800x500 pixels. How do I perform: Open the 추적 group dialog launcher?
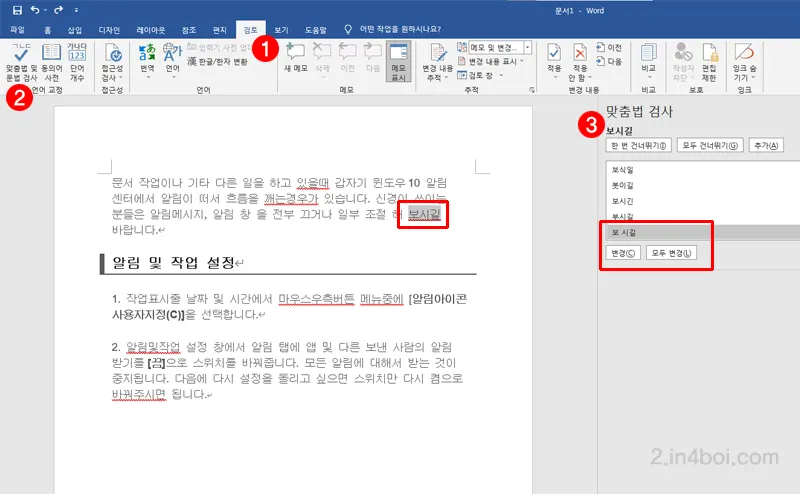pos(532,90)
